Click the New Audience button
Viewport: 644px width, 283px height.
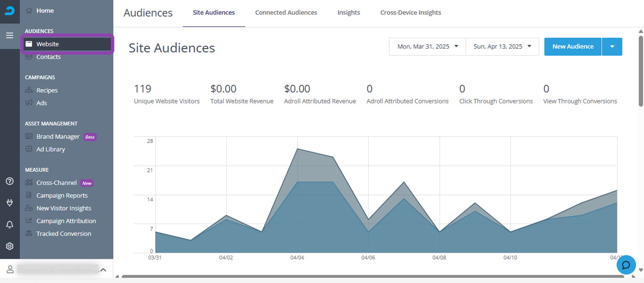[573, 47]
